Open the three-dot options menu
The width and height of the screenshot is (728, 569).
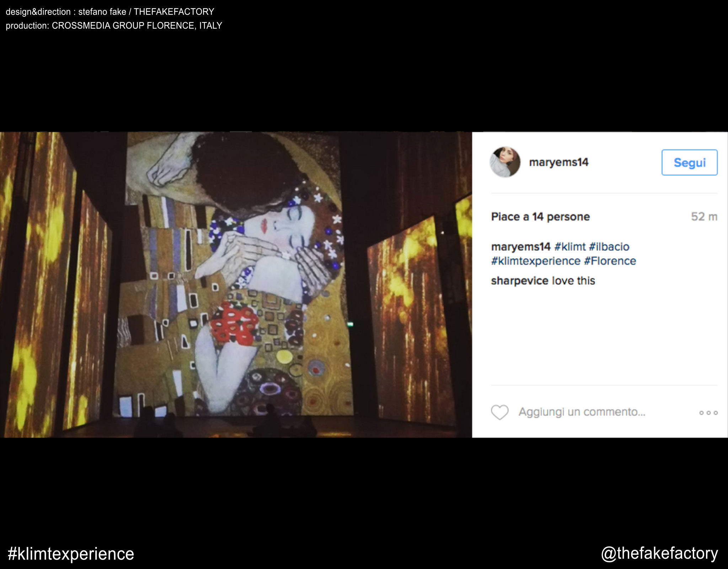point(708,413)
